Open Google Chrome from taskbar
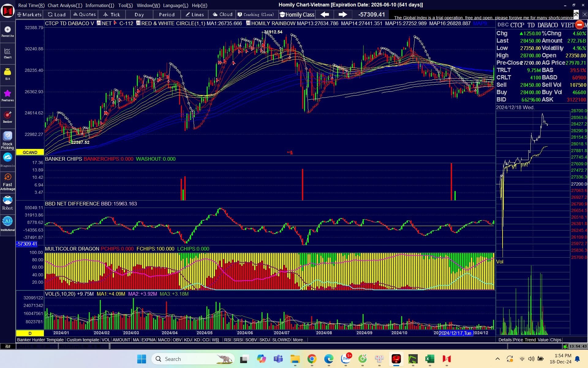The height and width of the screenshot is (368, 588). (312, 359)
